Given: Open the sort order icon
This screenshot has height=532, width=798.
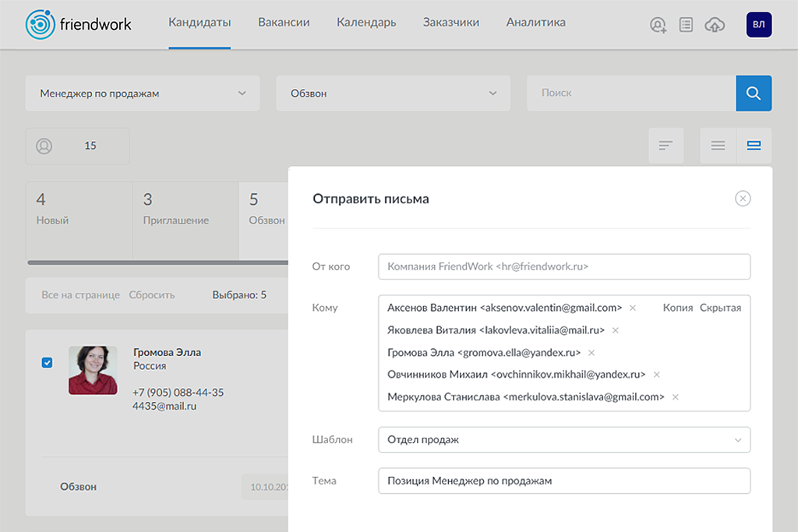Looking at the screenshot, I should pyautogui.click(x=666, y=146).
